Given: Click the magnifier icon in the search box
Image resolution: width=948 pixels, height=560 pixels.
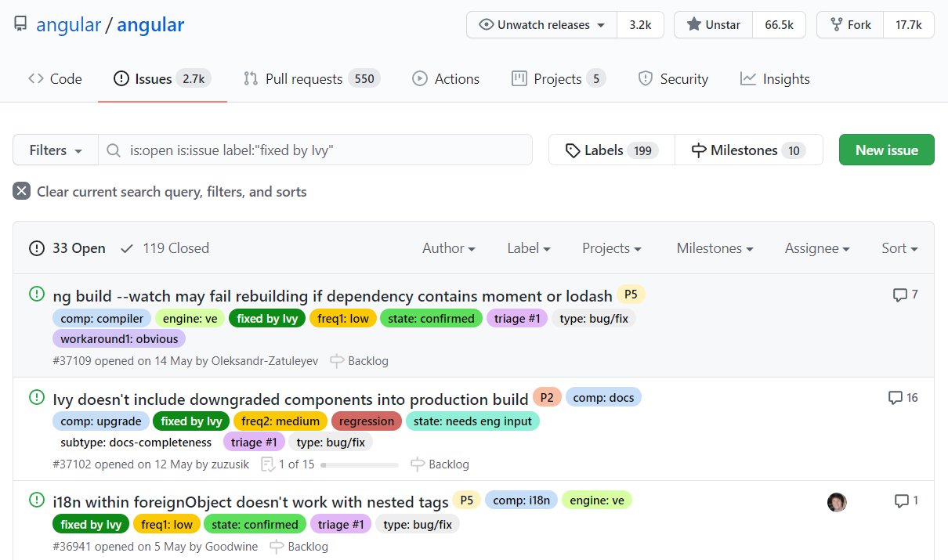Looking at the screenshot, I should (114, 150).
